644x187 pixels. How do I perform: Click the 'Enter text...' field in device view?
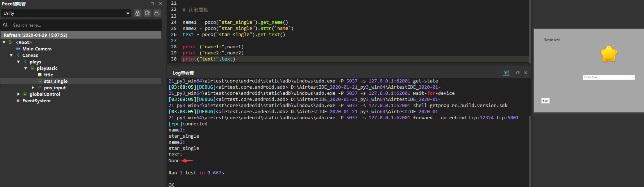(x=609, y=77)
